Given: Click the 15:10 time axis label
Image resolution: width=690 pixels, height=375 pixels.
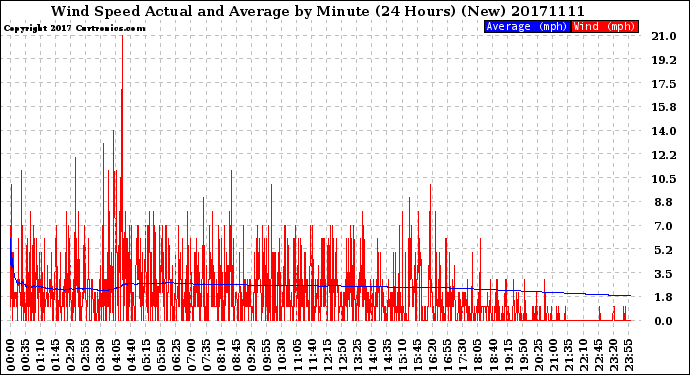Looking at the screenshot, I should [402, 355].
